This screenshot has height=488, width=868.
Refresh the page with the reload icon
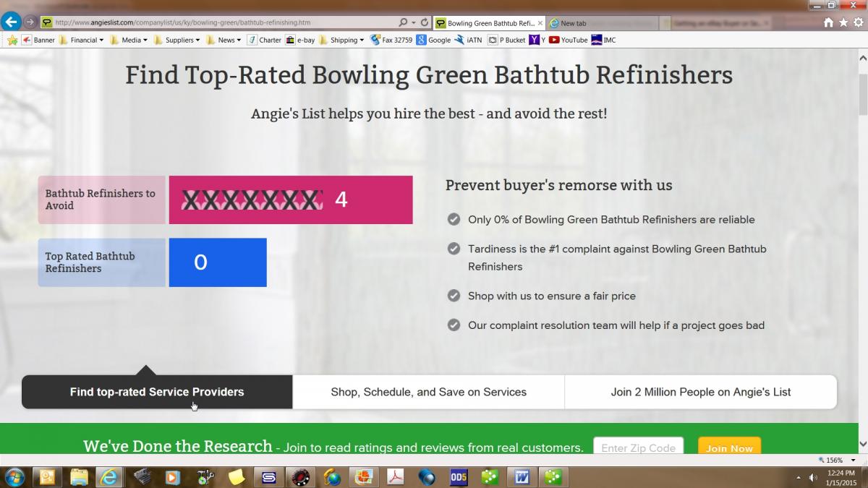pyautogui.click(x=425, y=22)
